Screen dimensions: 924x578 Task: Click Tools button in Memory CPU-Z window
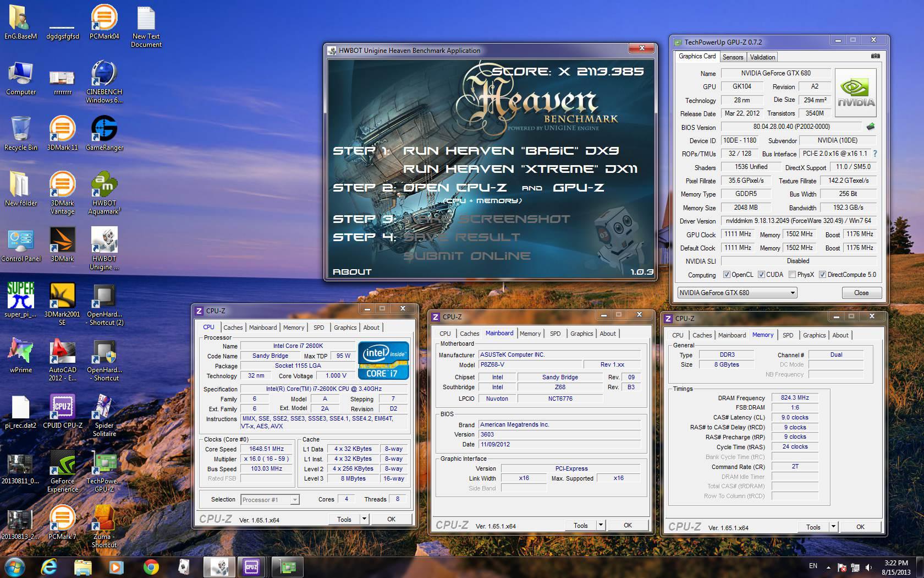click(813, 527)
